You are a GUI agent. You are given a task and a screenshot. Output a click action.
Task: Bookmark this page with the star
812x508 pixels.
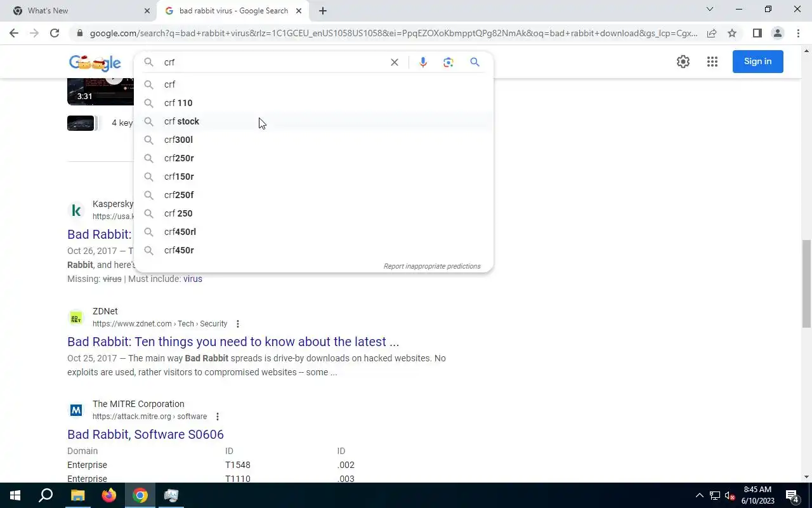click(x=732, y=33)
